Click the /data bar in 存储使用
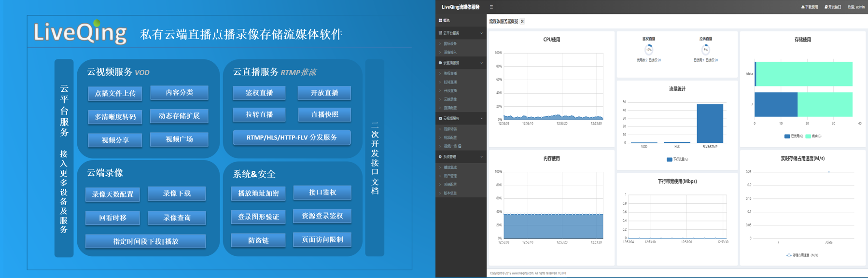The width and height of the screenshot is (868, 278). (x=804, y=74)
